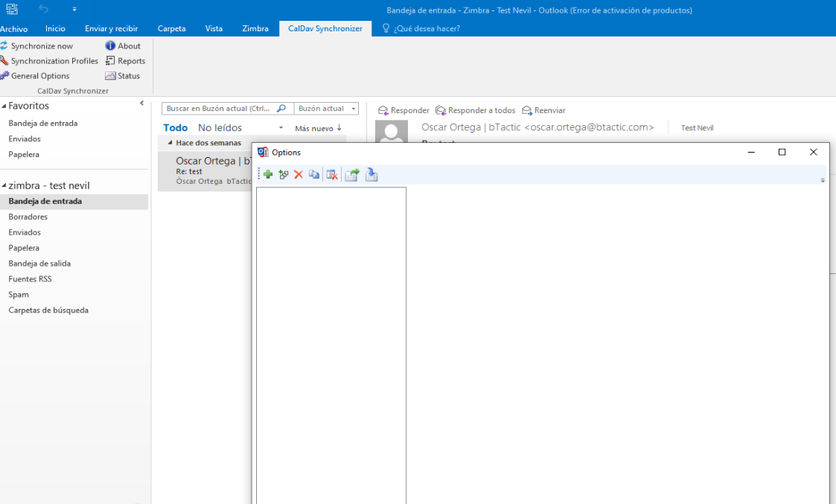Click Reenviar in reading pane

point(543,110)
